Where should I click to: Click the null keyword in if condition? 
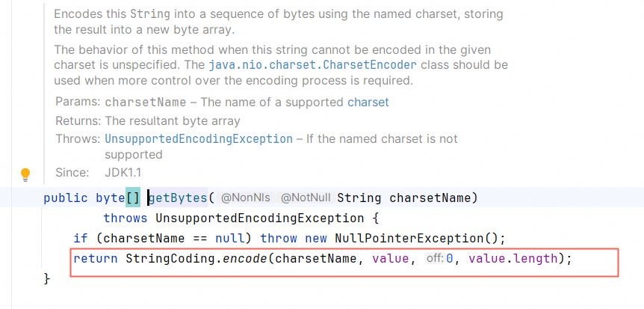[x=230, y=238]
